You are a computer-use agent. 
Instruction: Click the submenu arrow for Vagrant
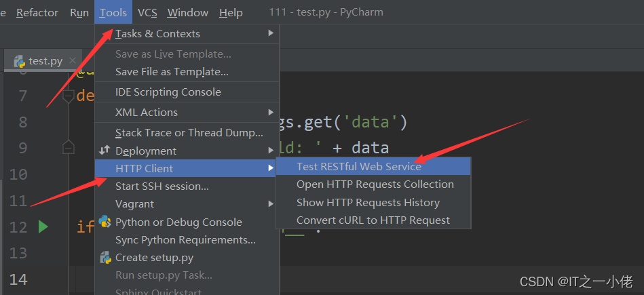point(271,203)
